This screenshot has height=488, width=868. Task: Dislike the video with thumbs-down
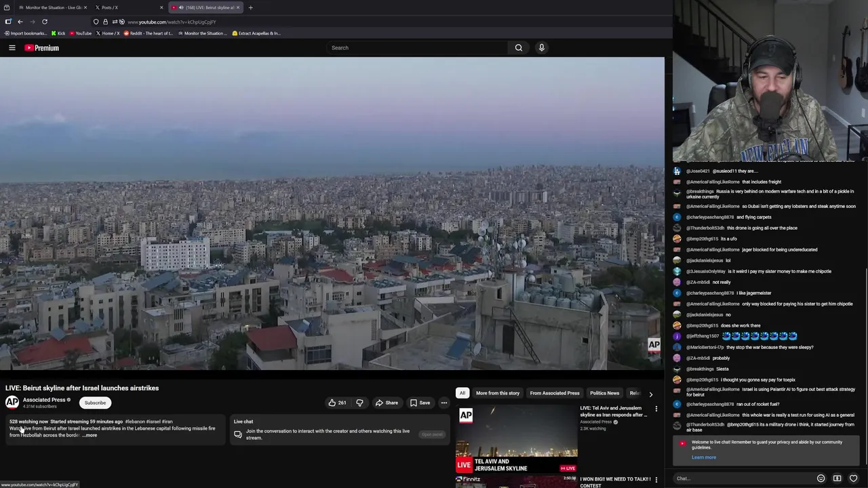(359, 403)
